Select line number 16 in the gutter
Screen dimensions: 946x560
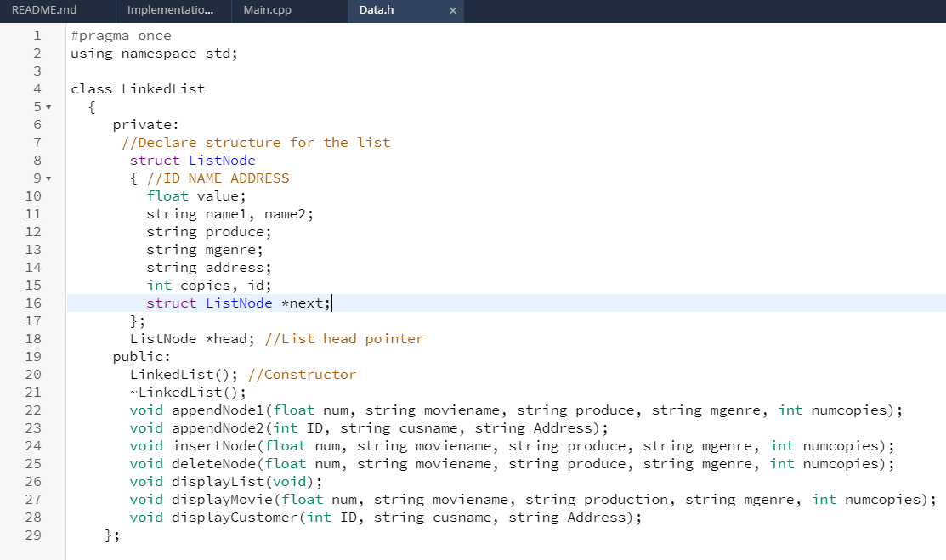34,303
